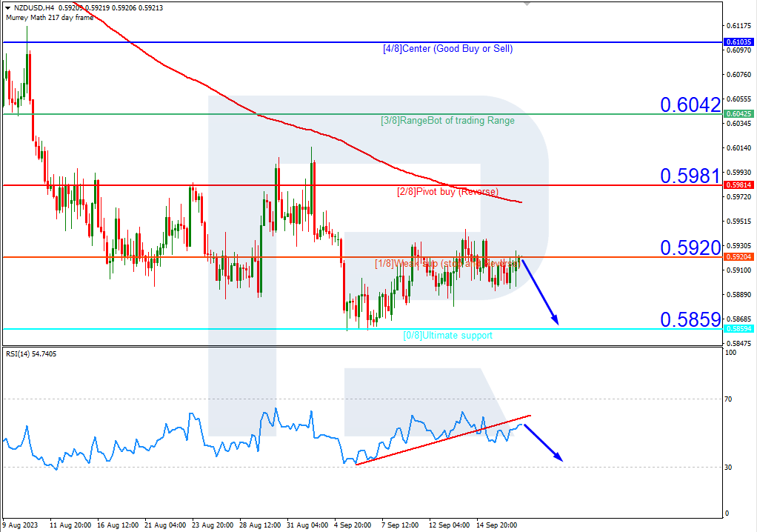Click the Murrey Math 217 day frame label
Screen dimensions: 757x532
point(46,17)
